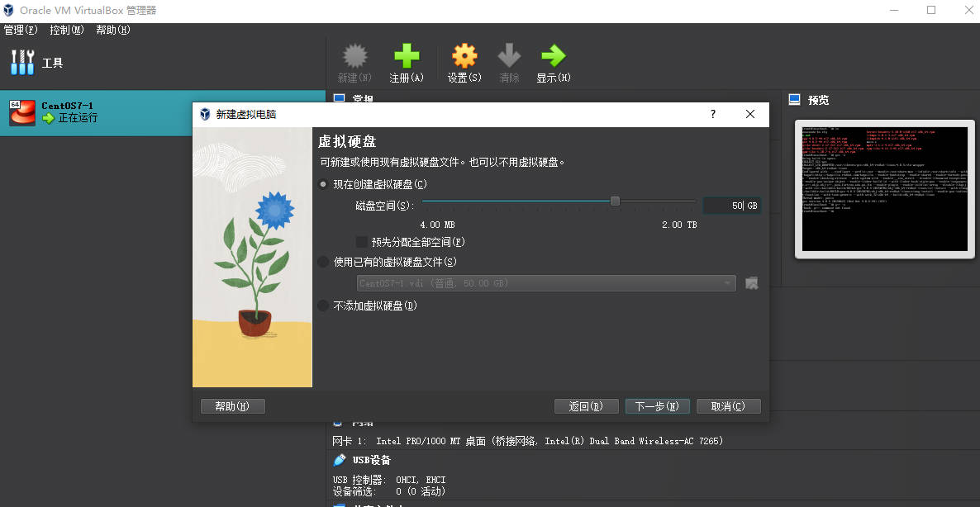The height and width of the screenshot is (507, 980).
Task: Click the green plus Register (注册) icon
Action: 407,56
